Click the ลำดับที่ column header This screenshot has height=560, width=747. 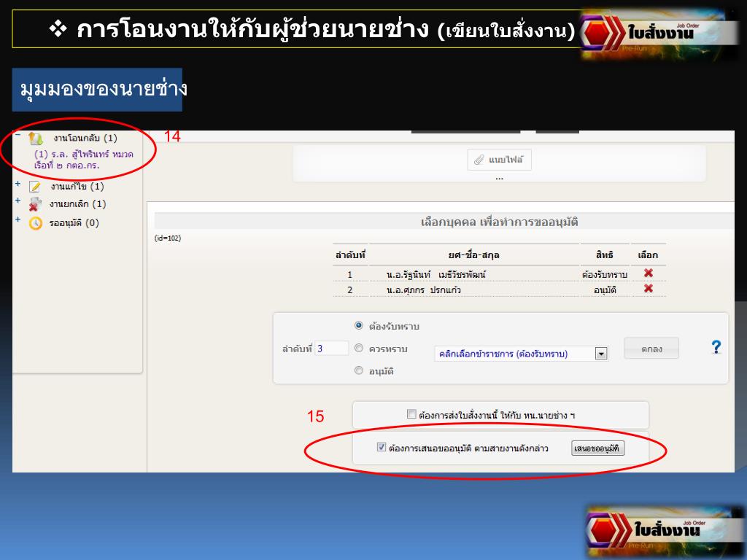(x=350, y=254)
